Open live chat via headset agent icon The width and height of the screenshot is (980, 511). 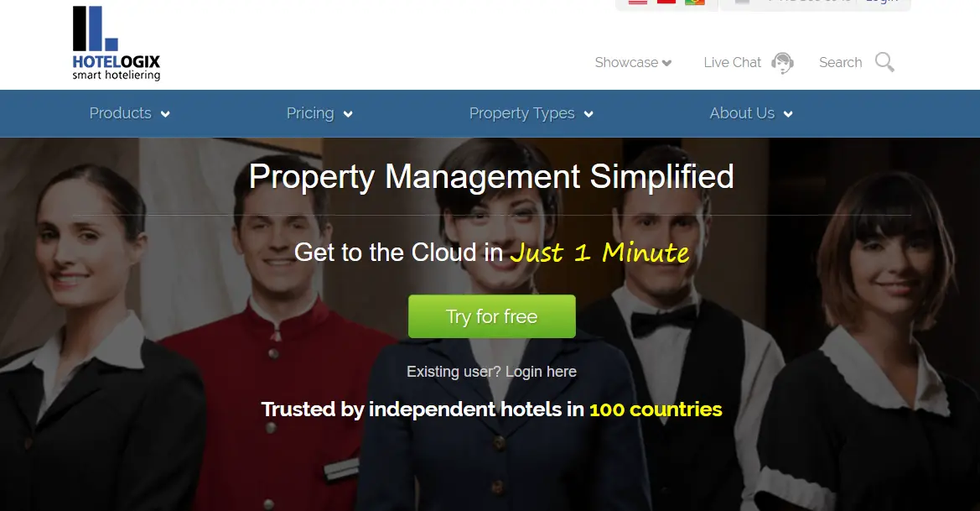pos(782,63)
